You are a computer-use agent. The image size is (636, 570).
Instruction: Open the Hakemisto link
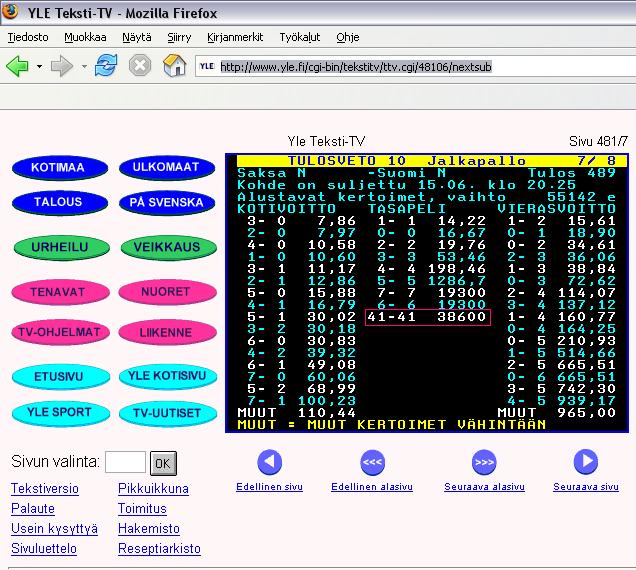point(148,529)
